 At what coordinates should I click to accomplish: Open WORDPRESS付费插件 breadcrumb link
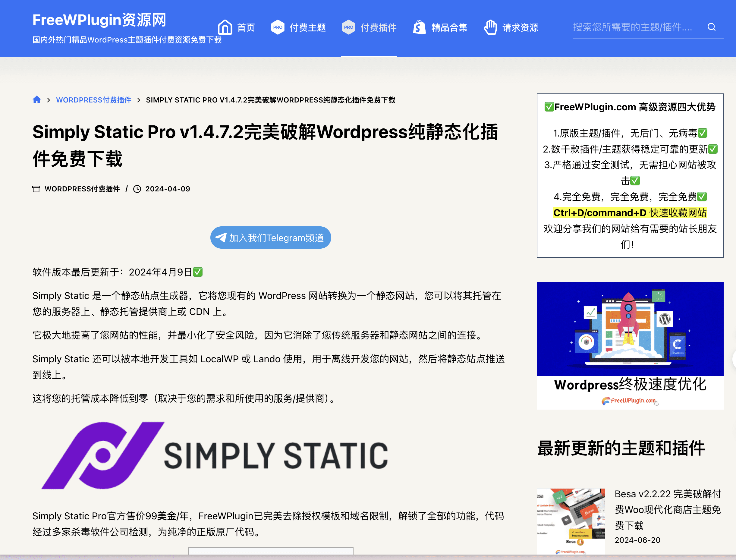pos(94,100)
